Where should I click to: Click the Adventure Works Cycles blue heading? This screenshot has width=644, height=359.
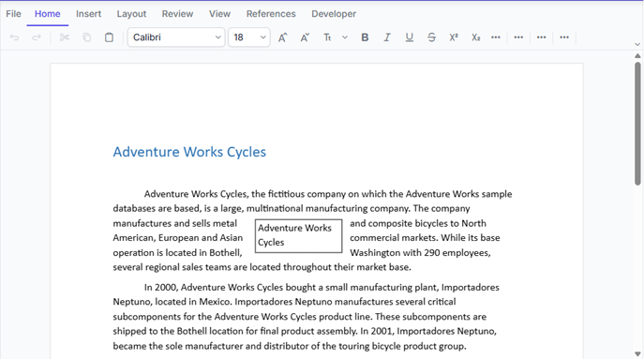coord(189,152)
